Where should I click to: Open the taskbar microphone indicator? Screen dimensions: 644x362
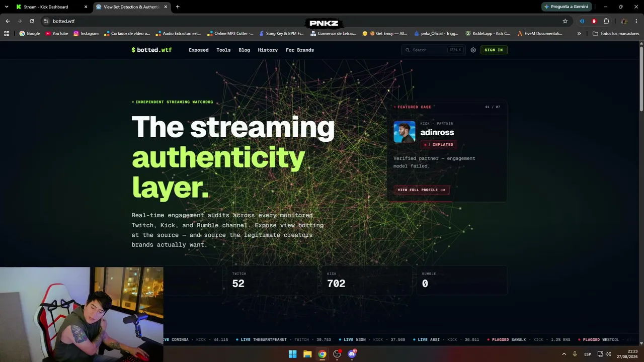pyautogui.click(x=575, y=354)
